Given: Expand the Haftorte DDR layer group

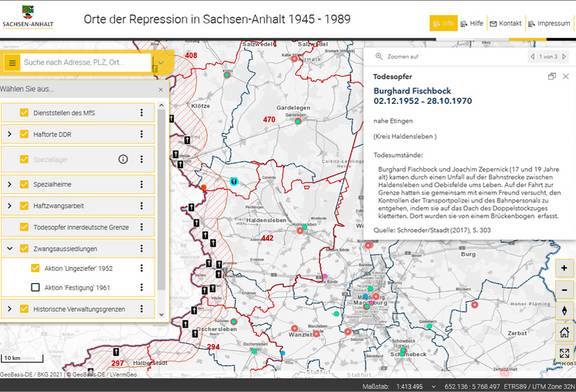Looking at the screenshot, I should tap(10, 134).
